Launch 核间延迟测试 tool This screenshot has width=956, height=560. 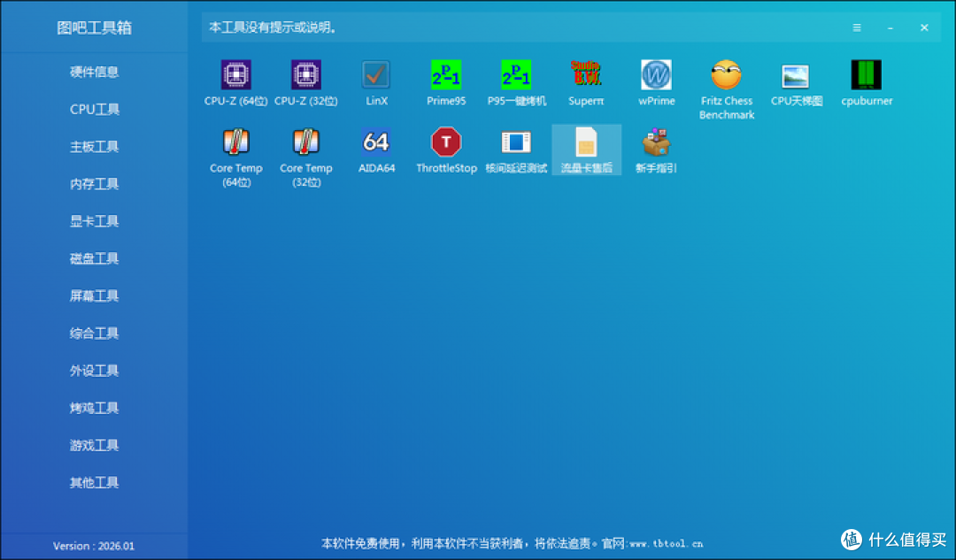coord(516,150)
